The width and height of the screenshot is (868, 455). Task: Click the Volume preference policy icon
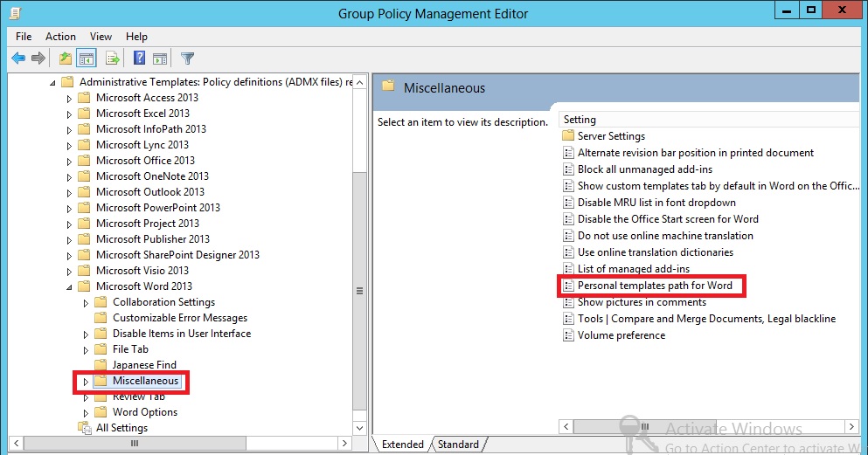click(x=568, y=335)
